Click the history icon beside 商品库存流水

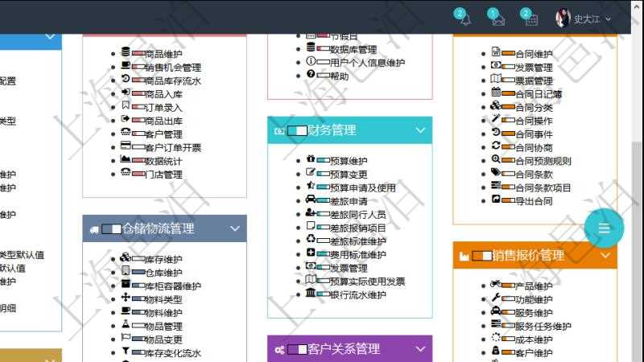126,78
